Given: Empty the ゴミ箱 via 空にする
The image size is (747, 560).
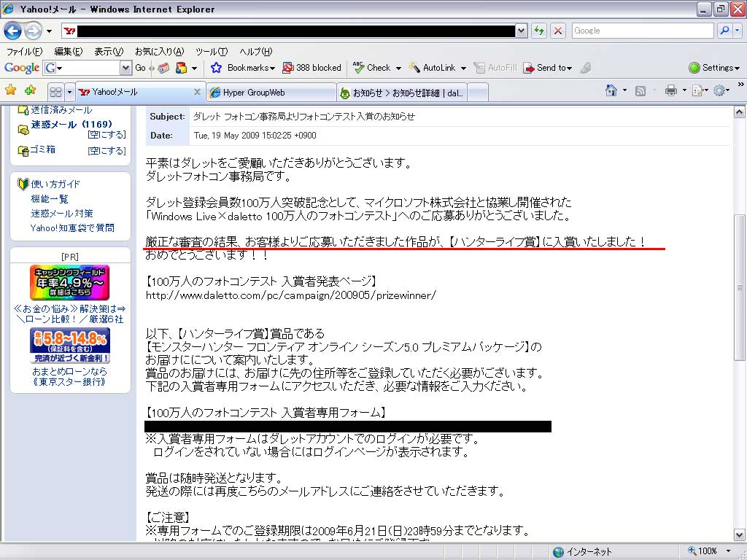Looking at the screenshot, I should [x=107, y=151].
